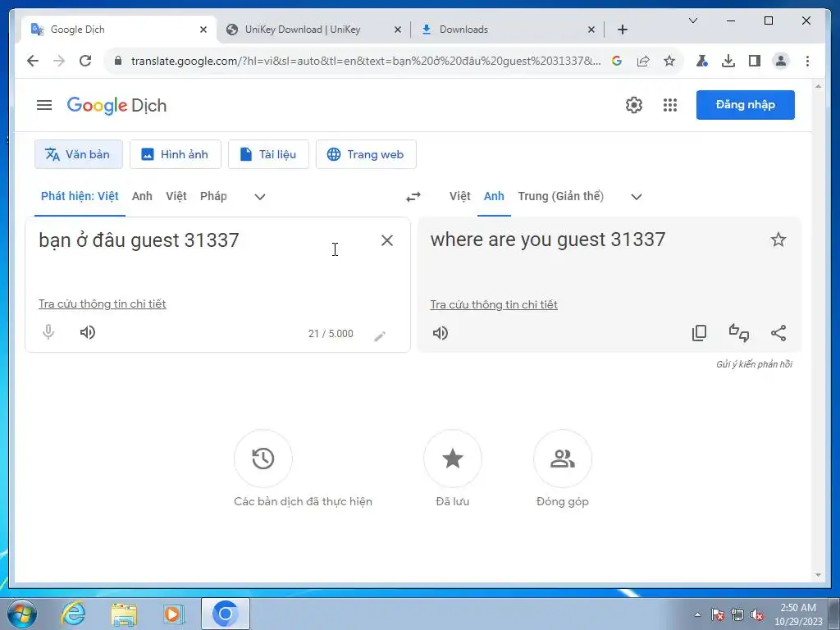Image resolution: width=840 pixels, height=630 pixels.
Task: Expand the source language list chevron
Action: point(260,197)
